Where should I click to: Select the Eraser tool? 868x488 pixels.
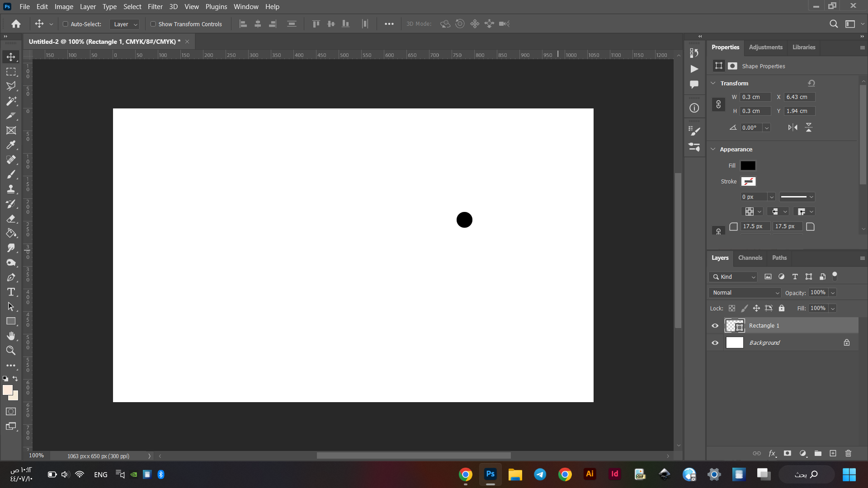click(x=11, y=219)
